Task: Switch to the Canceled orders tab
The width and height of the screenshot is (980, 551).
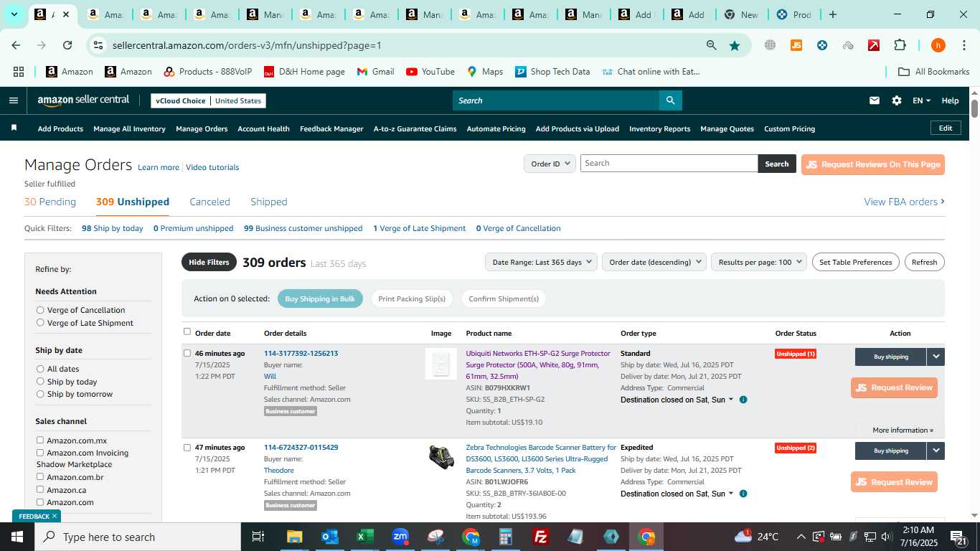Action: click(209, 202)
